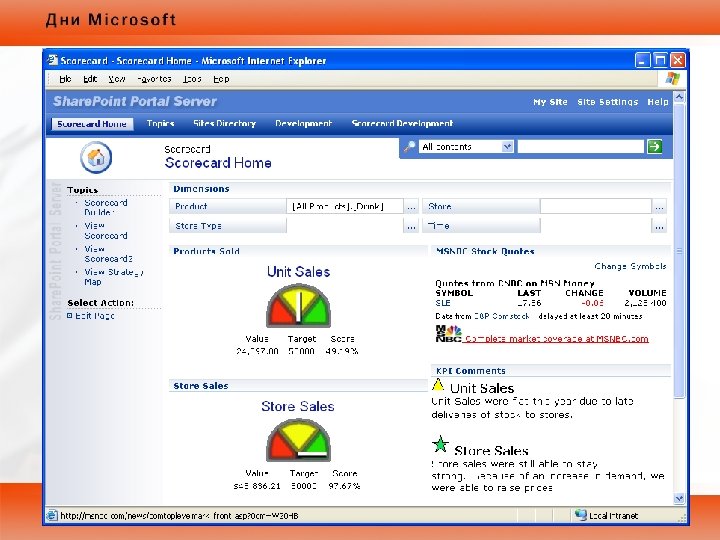
Task: Click the Unit Sales score 49.19%
Action: [342, 351]
